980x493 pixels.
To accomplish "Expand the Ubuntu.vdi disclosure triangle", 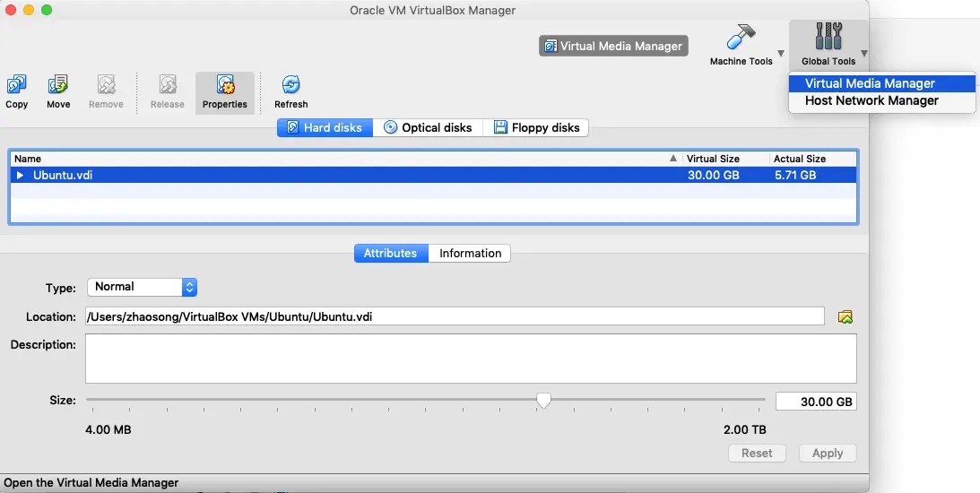I will tap(20, 175).
